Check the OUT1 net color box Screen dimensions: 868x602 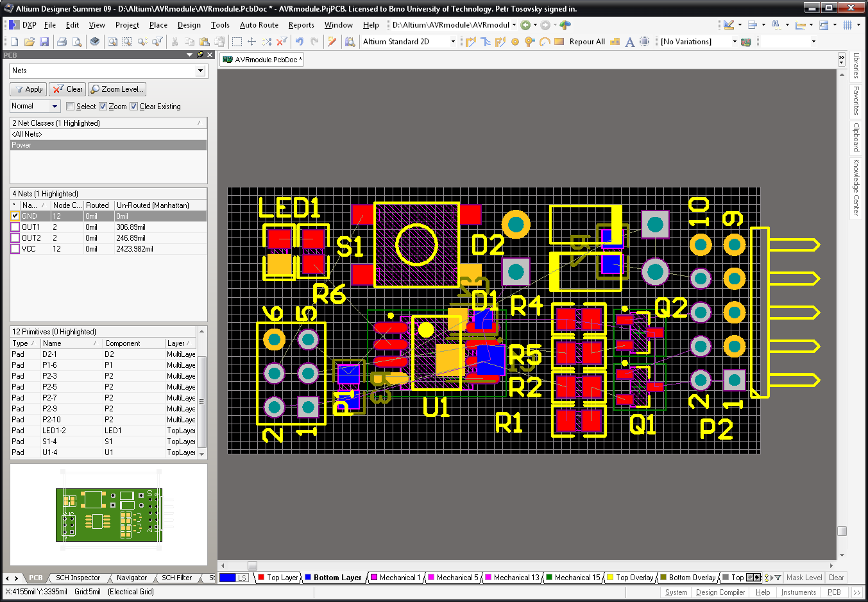click(x=15, y=227)
